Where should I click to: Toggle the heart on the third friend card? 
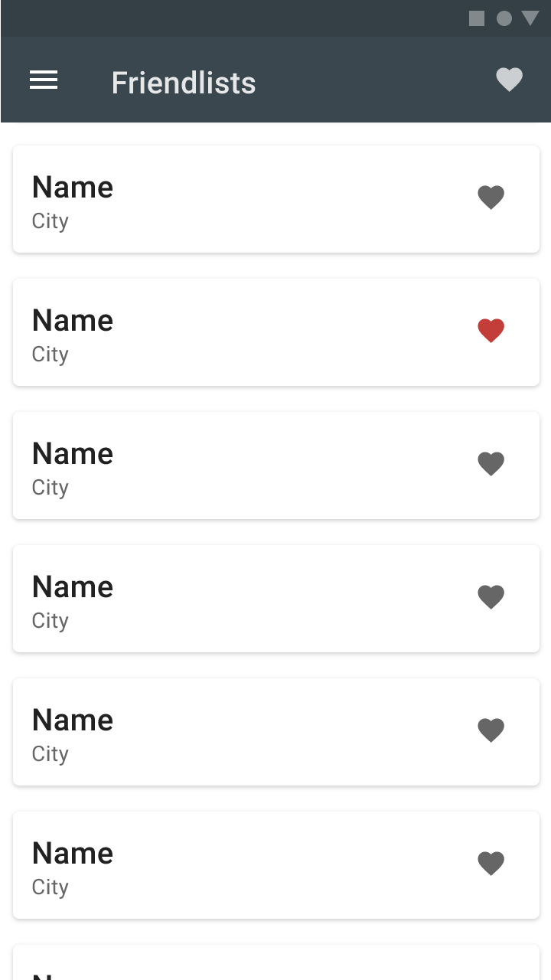coord(491,464)
